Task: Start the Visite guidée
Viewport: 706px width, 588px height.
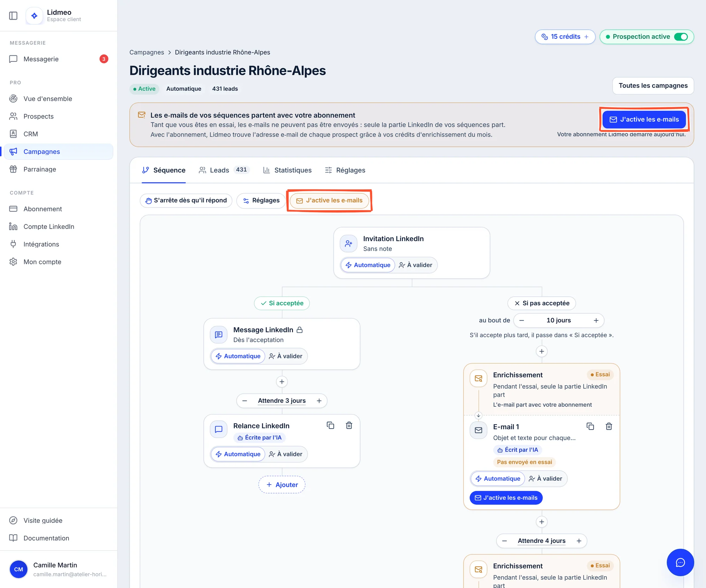Action: click(x=59, y=520)
